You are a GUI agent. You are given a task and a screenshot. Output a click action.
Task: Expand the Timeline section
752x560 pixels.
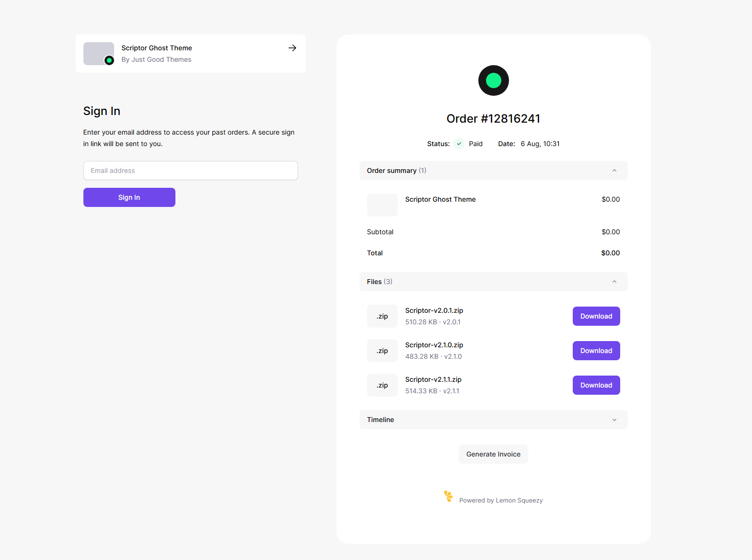pyautogui.click(x=614, y=420)
